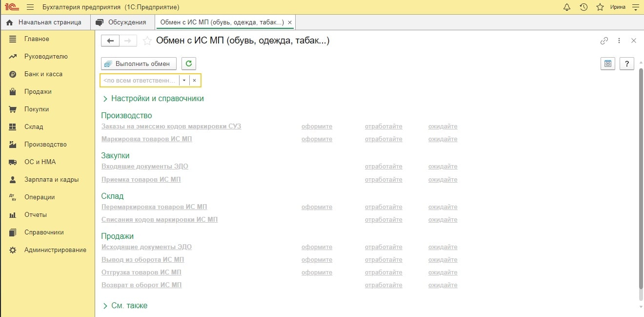The image size is (644, 317).
Task: Open service menu icon next to Ирина
Action: point(635,7)
